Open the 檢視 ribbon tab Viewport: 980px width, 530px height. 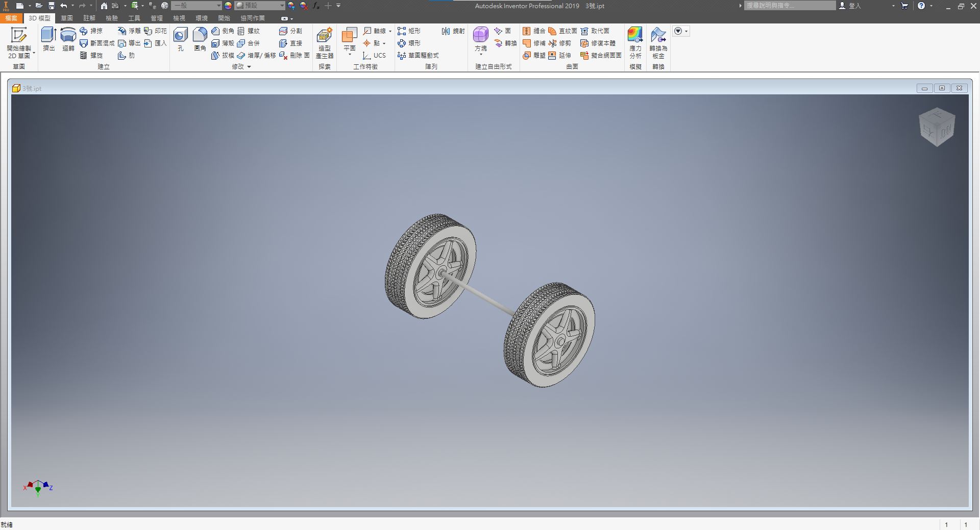coord(179,18)
